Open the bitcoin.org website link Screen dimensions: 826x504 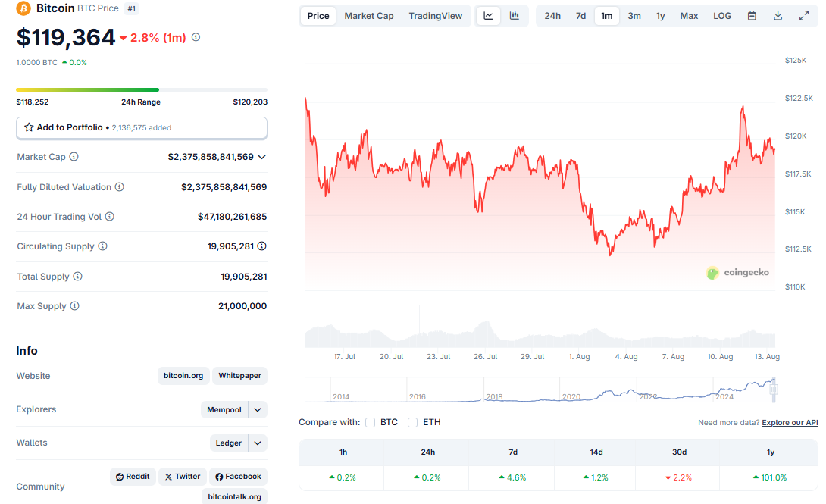point(183,375)
